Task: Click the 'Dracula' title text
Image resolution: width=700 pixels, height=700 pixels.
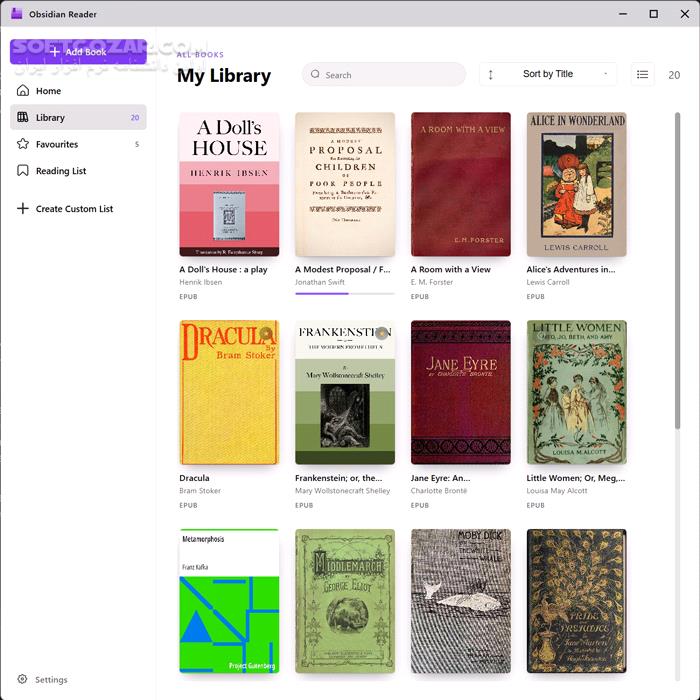Action: [194, 478]
